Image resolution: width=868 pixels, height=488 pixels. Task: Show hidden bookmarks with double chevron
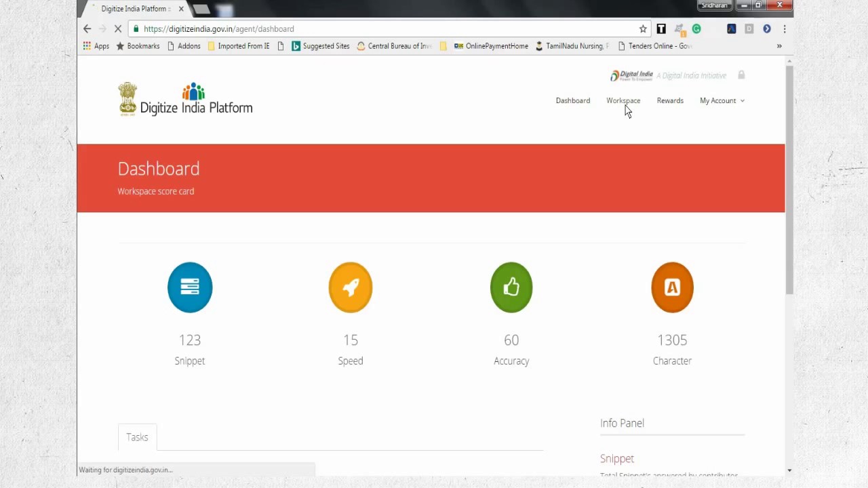click(x=779, y=46)
